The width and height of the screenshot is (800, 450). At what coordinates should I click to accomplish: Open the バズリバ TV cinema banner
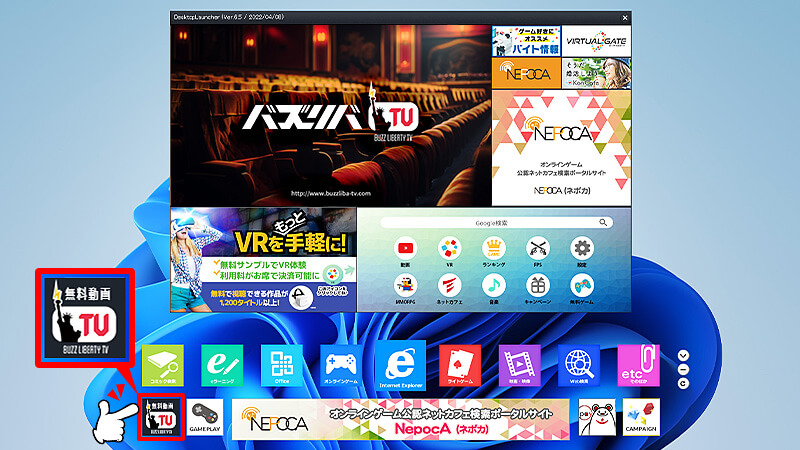point(331,116)
